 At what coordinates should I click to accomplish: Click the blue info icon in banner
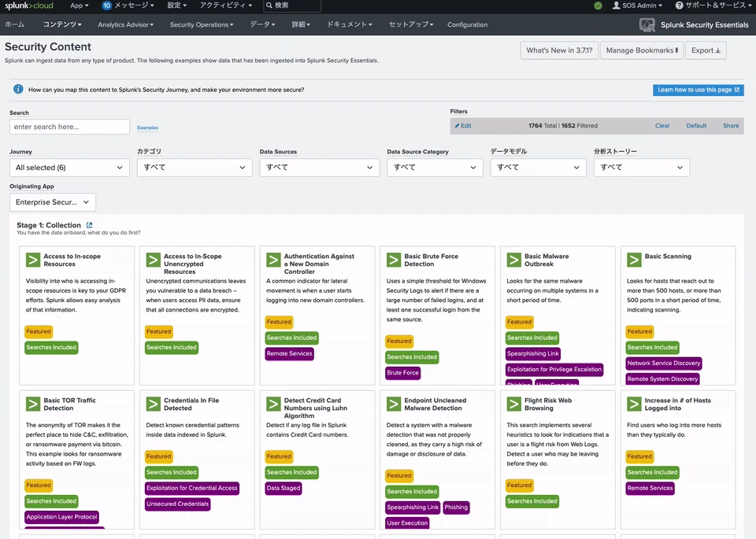(x=18, y=89)
